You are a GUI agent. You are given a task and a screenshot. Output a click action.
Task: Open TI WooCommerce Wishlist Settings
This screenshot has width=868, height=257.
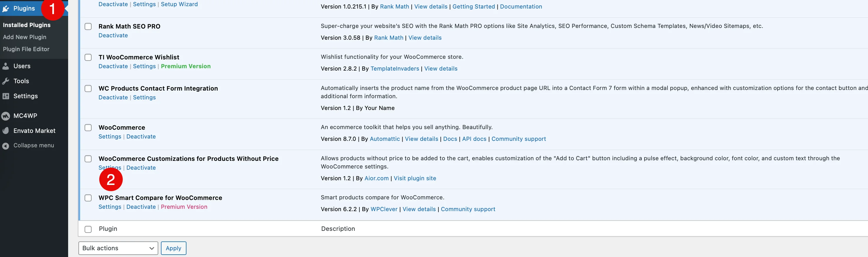144,66
